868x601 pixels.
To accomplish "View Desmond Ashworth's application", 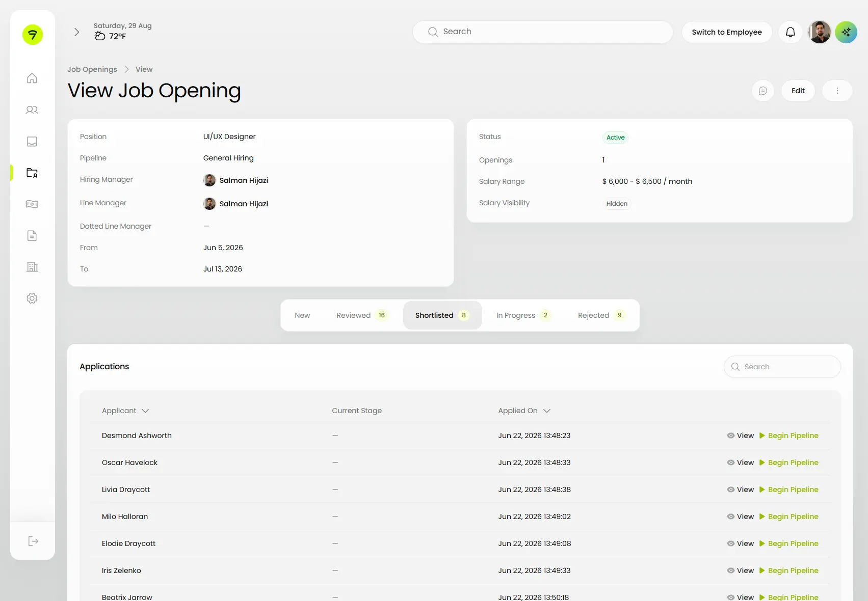I will (x=740, y=435).
